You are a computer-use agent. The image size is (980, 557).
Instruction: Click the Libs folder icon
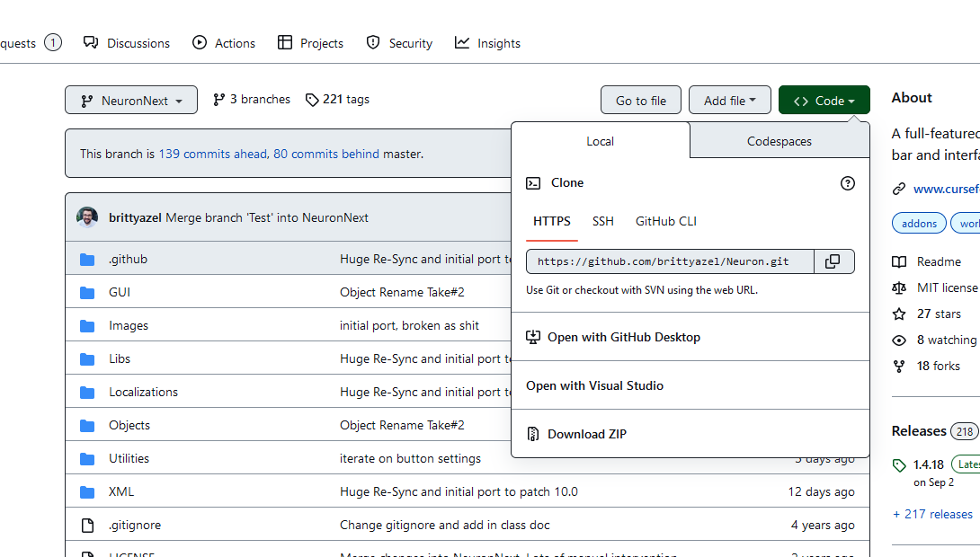[87, 359]
